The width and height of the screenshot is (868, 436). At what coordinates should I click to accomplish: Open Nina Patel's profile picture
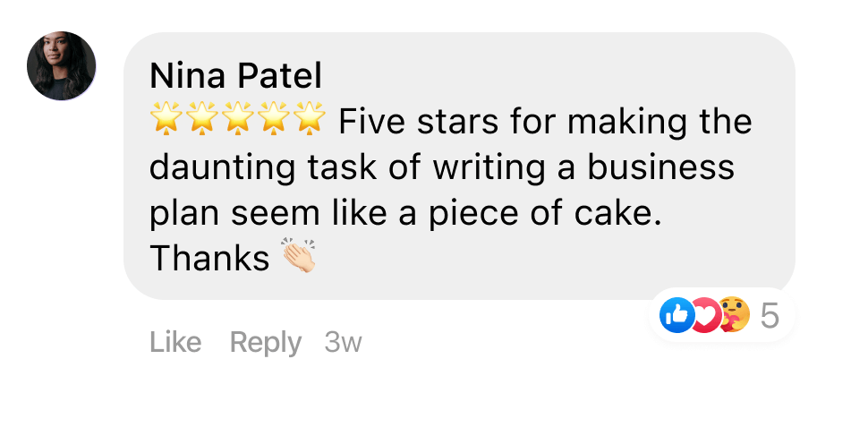coord(62,65)
